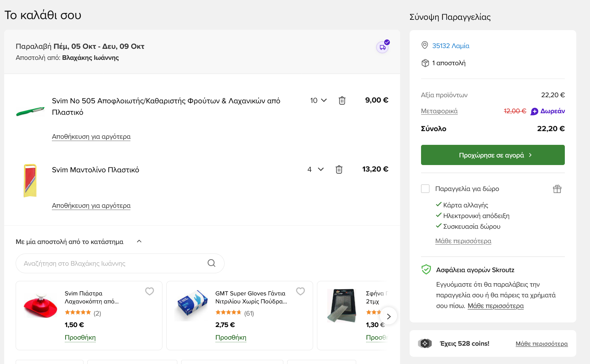Screen dimensions: 590x364
Task: Click the location pin icon
Action: tap(424, 45)
